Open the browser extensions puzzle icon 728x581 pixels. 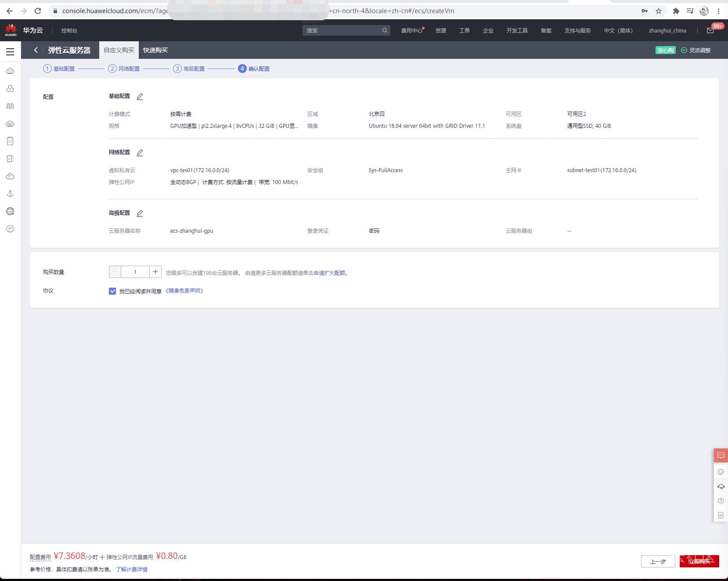[676, 11]
